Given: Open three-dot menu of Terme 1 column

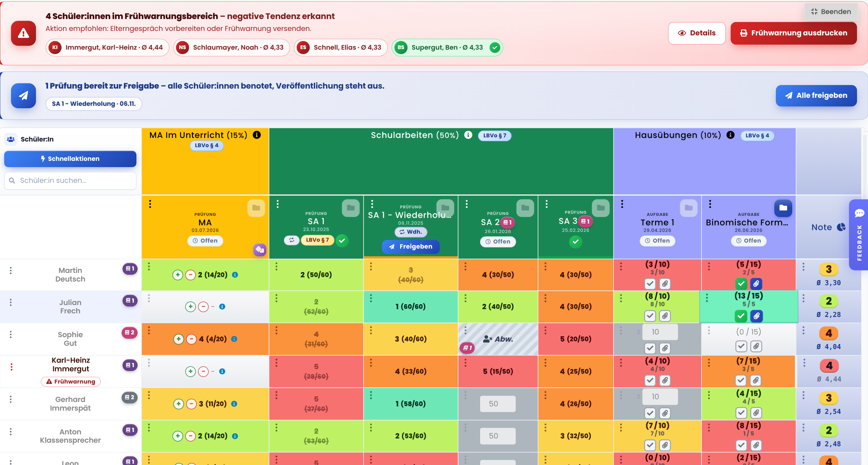Looking at the screenshot, I should tap(622, 204).
